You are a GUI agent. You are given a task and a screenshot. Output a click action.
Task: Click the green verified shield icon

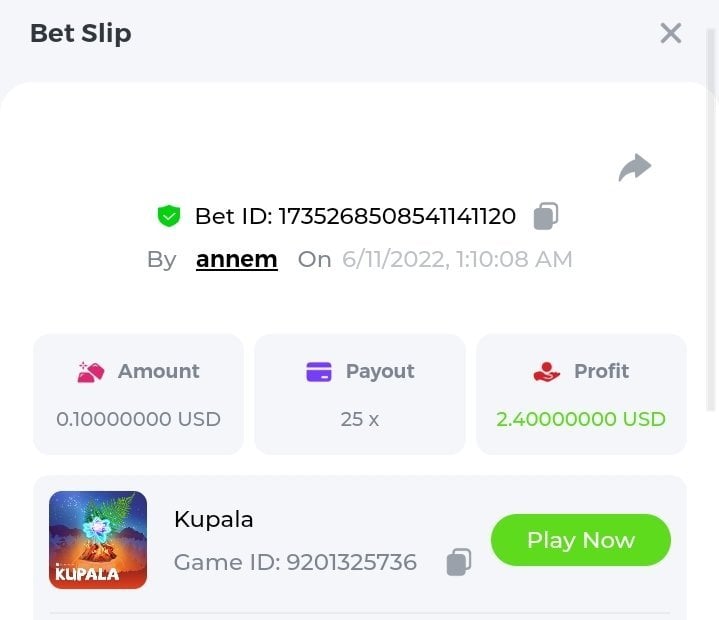point(169,216)
